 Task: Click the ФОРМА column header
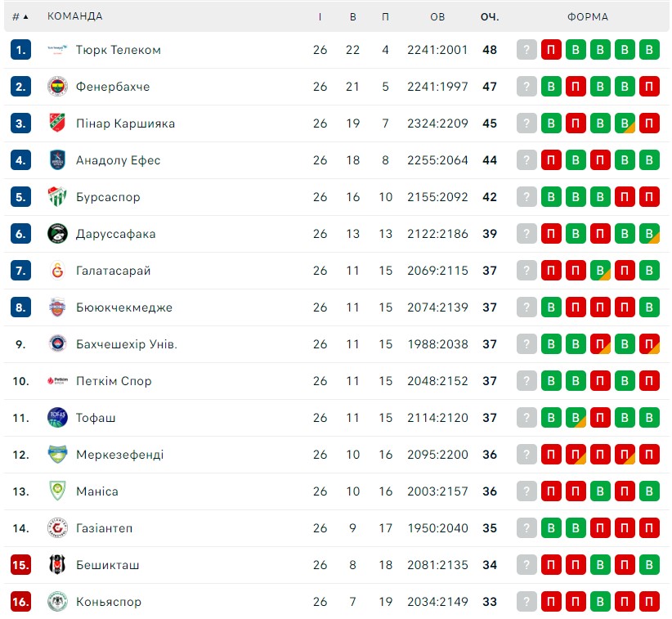(588, 16)
